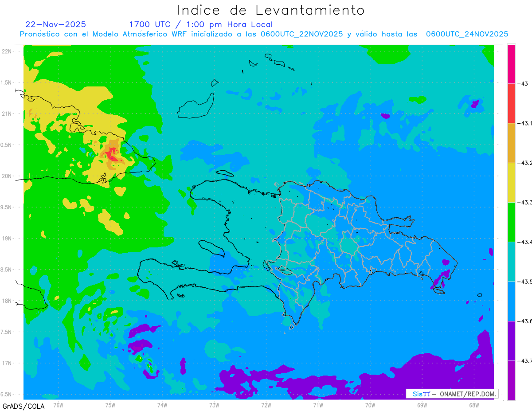The width and height of the screenshot is (532, 411).
Task: Click the '68W' longitude label
Action: point(474,405)
